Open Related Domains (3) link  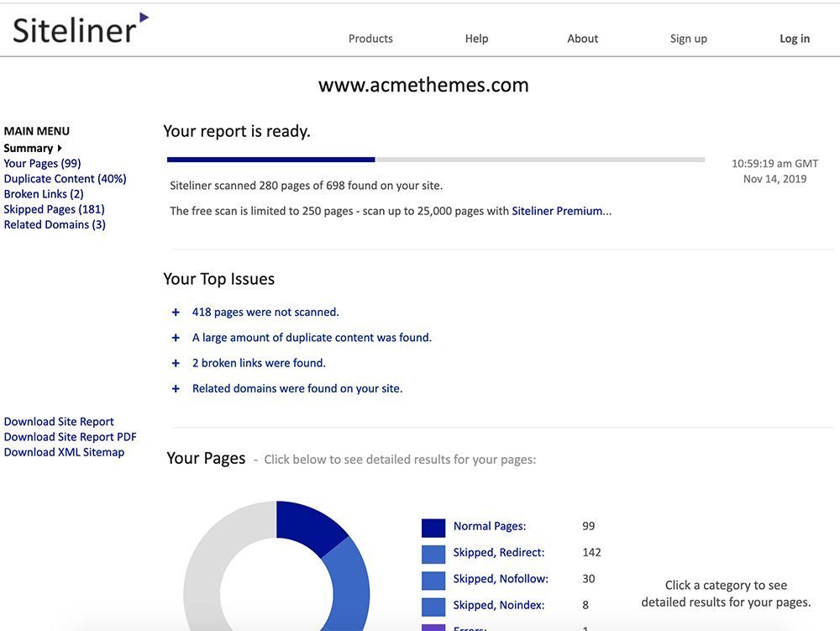(55, 224)
